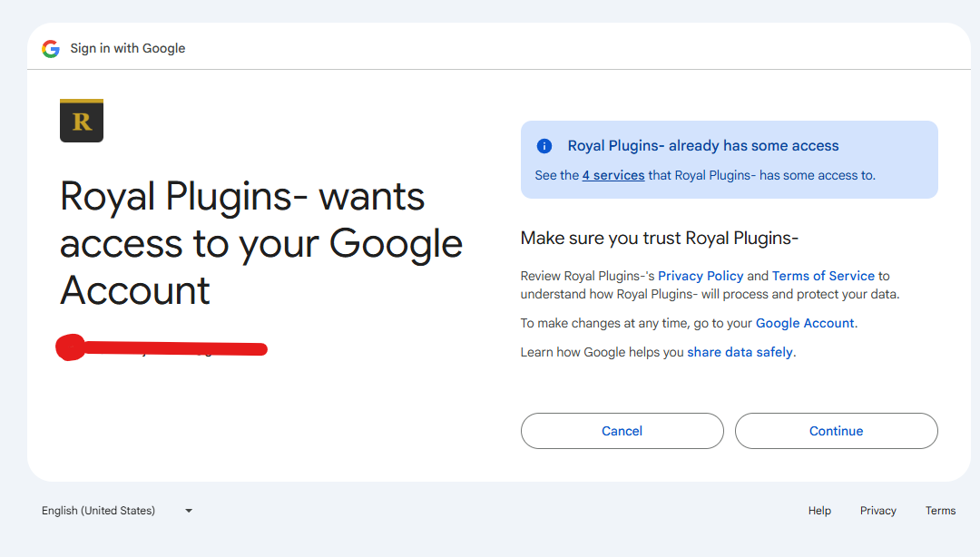The image size is (980, 557).
Task: Click 'Royal Plugins- already has some access' heading
Action: pos(703,146)
